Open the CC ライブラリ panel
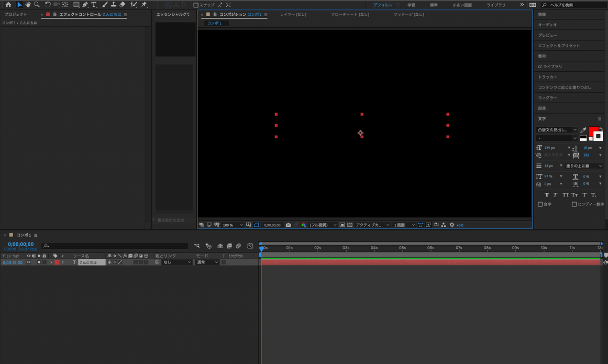Viewport: 608px width, 364px height. tap(550, 67)
